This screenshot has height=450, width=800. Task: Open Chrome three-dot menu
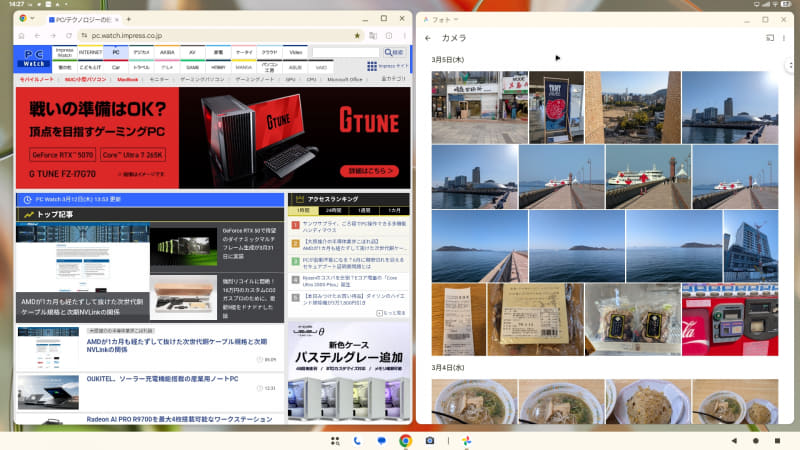click(405, 36)
